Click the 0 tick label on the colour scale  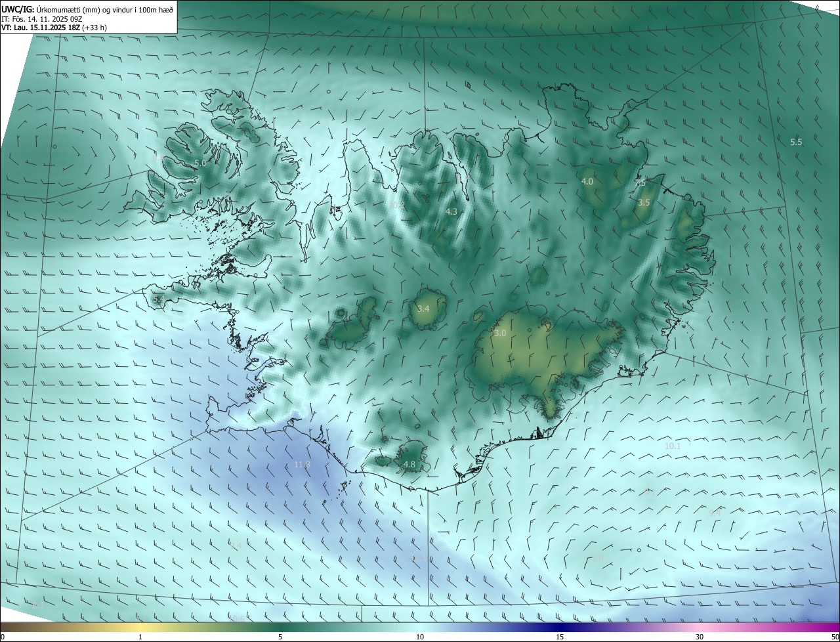(x=3, y=637)
